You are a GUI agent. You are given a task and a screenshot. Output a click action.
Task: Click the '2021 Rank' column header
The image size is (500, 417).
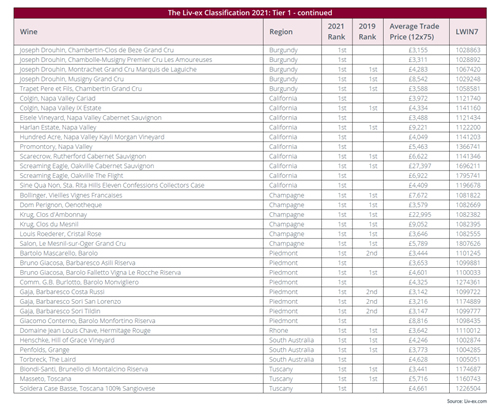point(337,32)
